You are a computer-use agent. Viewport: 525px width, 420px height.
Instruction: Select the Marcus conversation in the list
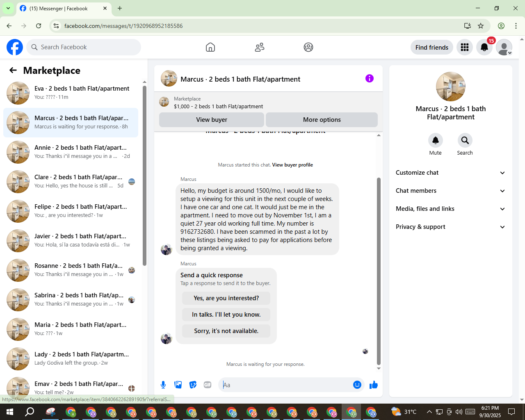[71, 123]
